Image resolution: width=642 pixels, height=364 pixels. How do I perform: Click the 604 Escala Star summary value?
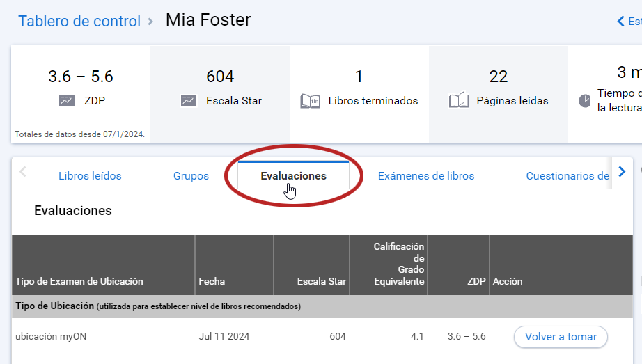220,77
